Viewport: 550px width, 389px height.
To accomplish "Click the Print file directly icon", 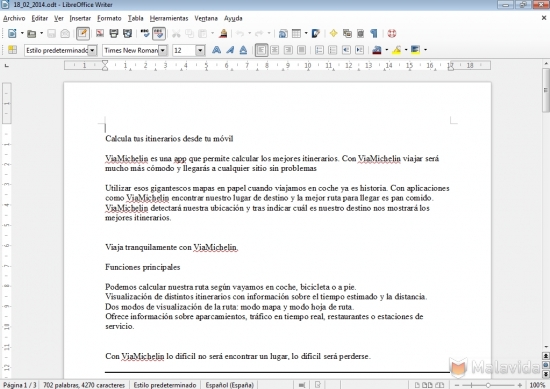I will (114, 33).
